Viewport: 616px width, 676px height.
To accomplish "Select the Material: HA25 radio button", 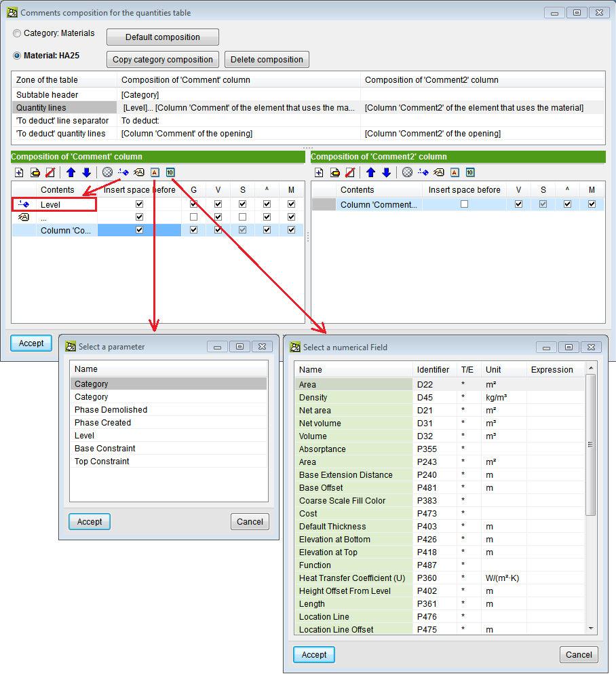I will (x=16, y=56).
